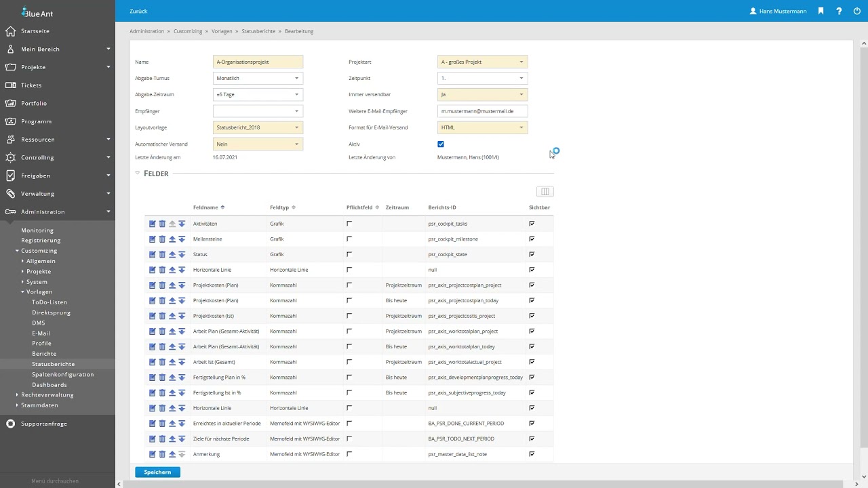Viewport: 868px width, 488px height.
Task: Click the Weitere E-Mail-Empfänger input field
Action: tap(483, 111)
